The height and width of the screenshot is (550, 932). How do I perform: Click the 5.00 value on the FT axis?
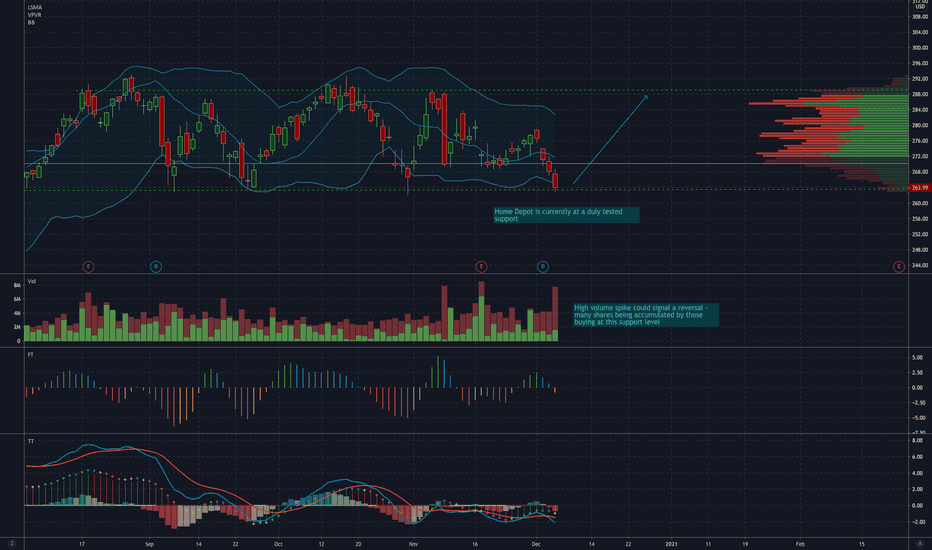(917, 358)
